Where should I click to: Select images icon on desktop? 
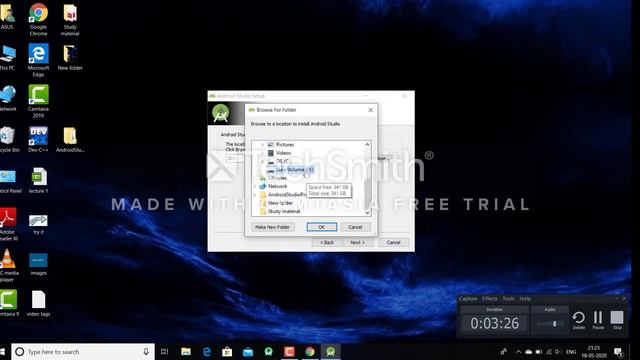pos(38,264)
